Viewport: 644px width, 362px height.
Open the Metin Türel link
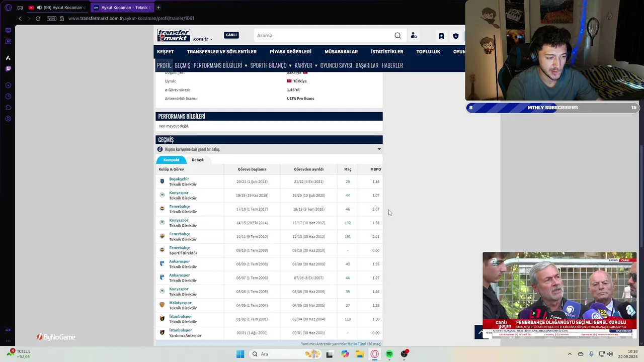(x=357, y=344)
